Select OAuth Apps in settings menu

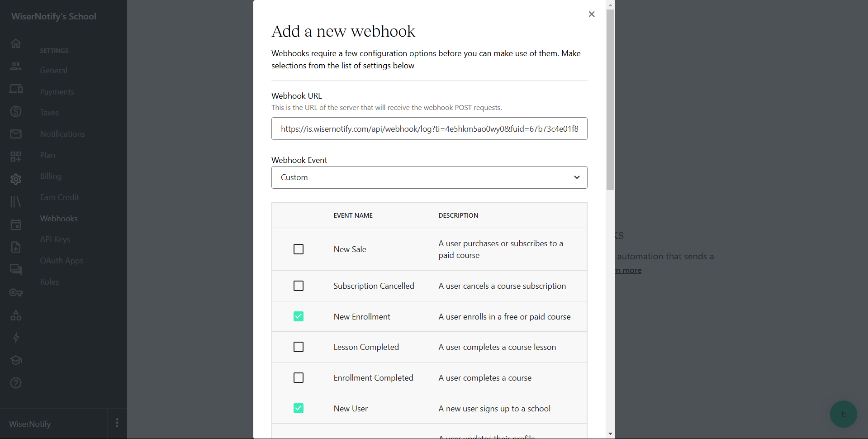pos(62,261)
